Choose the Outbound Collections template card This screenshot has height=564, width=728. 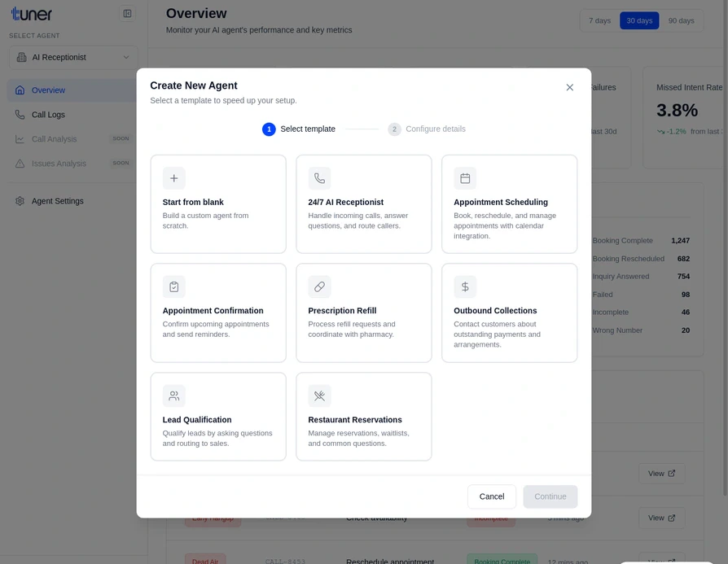pyautogui.click(x=509, y=313)
